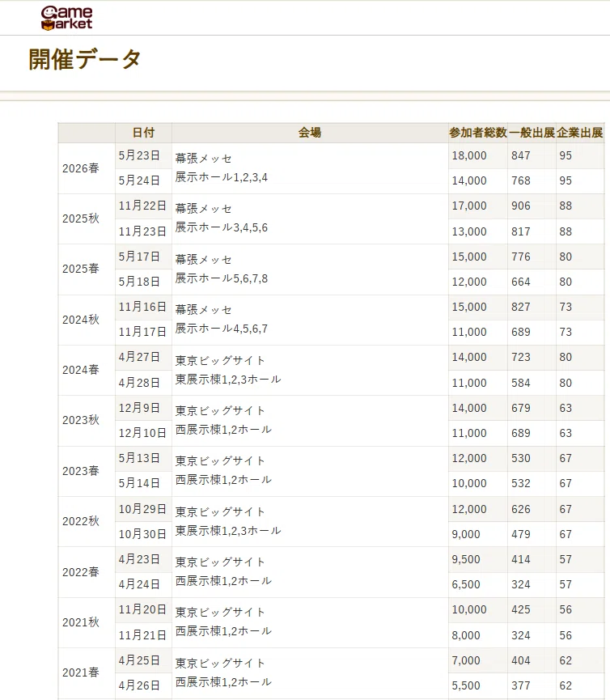Click the Game Market logo
The image size is (610, 700).
66,19
